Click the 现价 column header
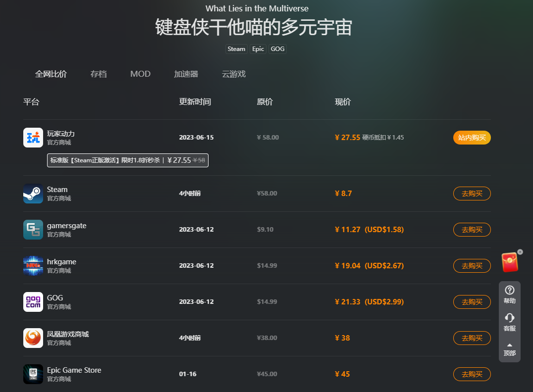The image size is (533, 392). 343,102
